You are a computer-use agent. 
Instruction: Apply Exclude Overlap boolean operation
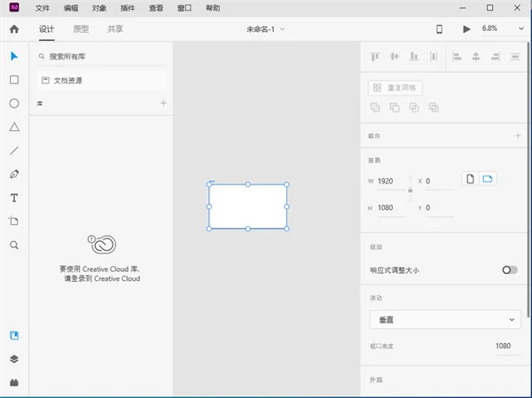point(434,107)
